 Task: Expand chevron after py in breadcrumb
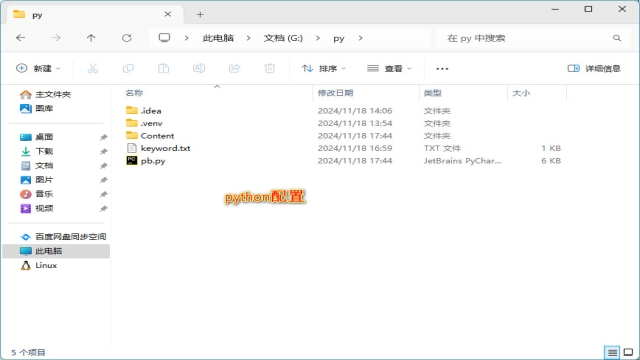(x=360, y=38)
